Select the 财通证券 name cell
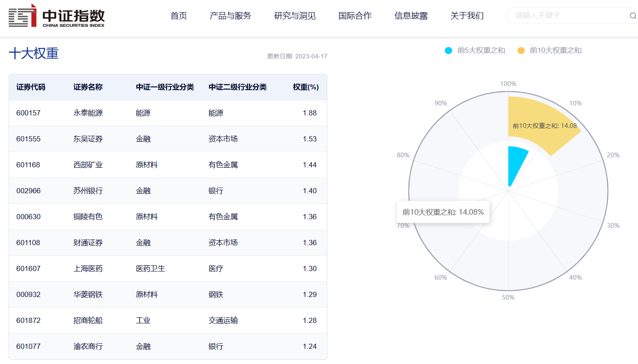The height and width of the screenshot is (364, 638). click(88, 243)
